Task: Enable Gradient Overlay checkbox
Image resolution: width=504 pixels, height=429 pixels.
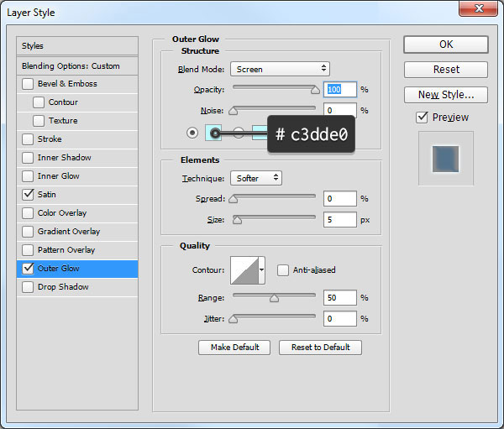Action: click(x=28, y=232)
